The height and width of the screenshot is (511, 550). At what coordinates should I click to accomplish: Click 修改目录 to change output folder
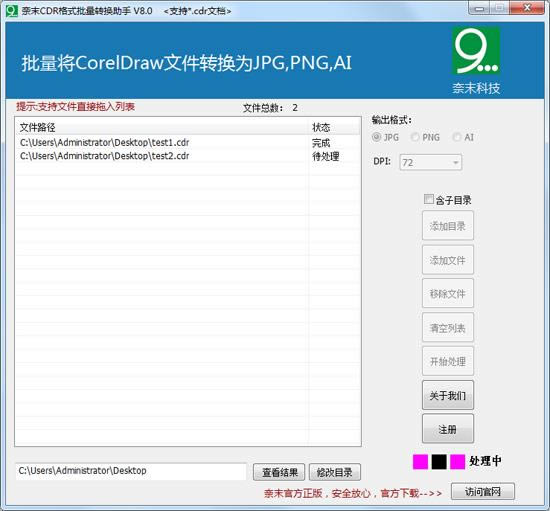335,472
